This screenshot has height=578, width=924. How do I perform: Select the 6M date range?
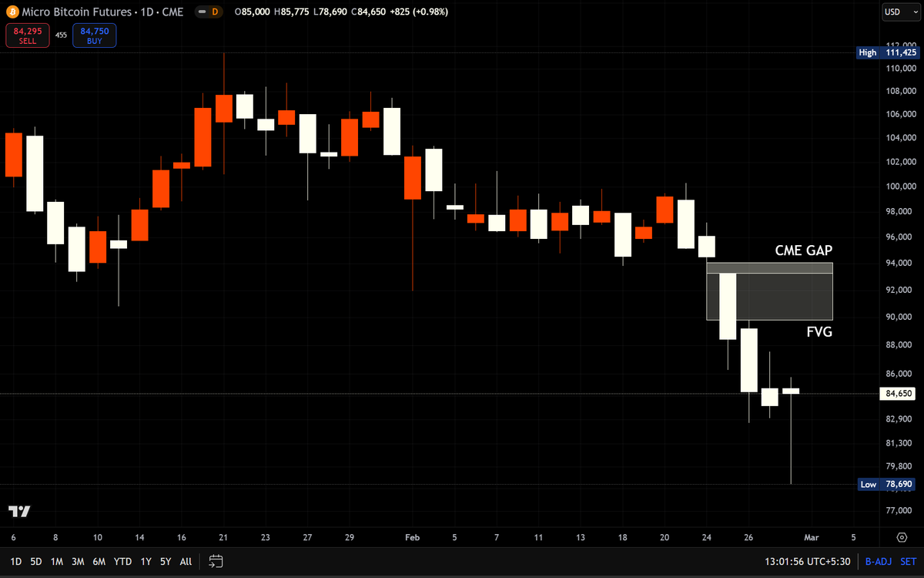(x=99, y=562)
